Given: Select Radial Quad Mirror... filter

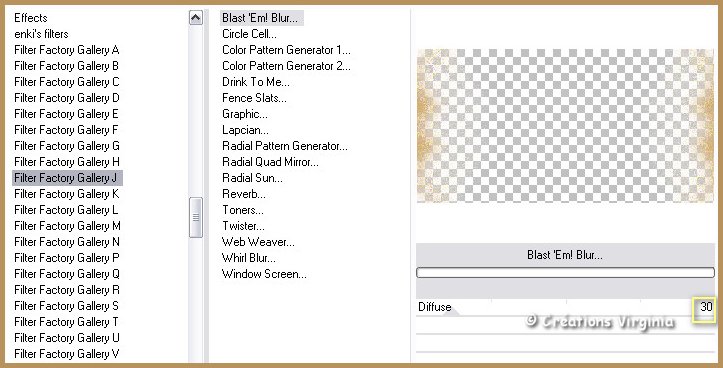Looking at the screenshot, I should (x=270, y=162).
